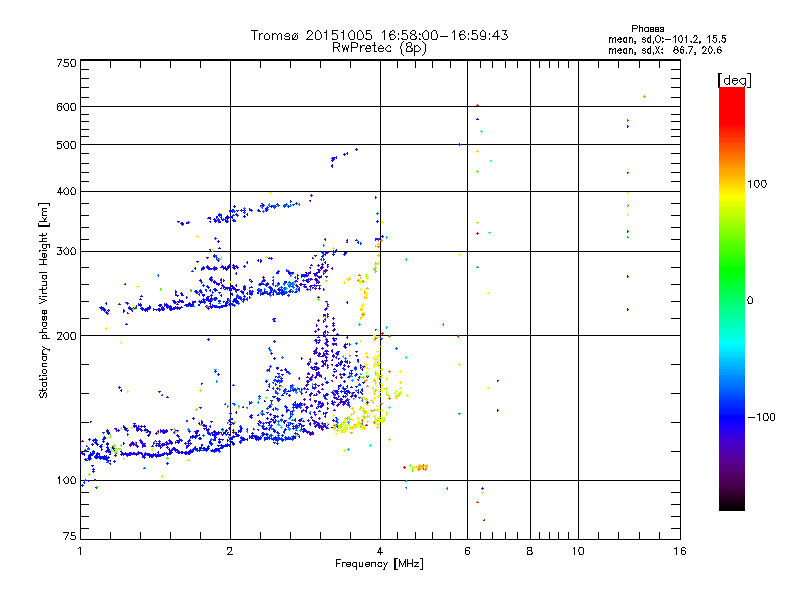Click the y-axis tick label '75'
Viewport: 800px width, 600px height.
pos(70,536)
